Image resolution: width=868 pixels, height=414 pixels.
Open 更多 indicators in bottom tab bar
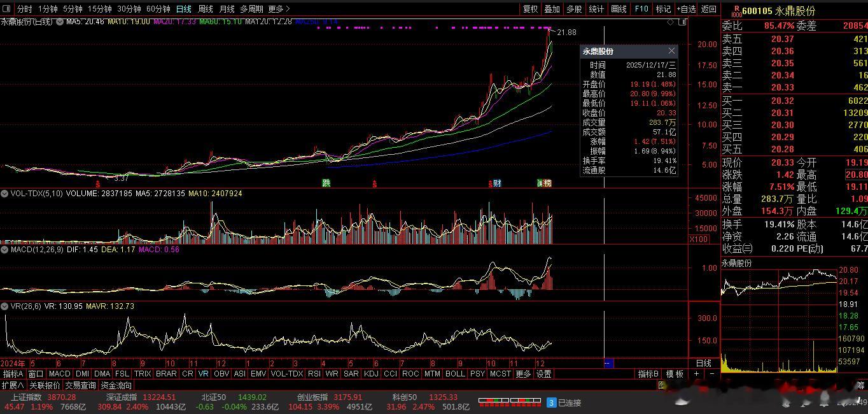[523, 374]
